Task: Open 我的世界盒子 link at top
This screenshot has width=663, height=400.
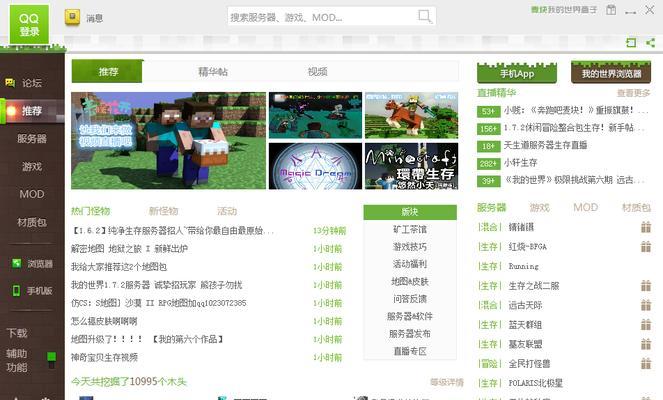Action: (x=564, y=10)
